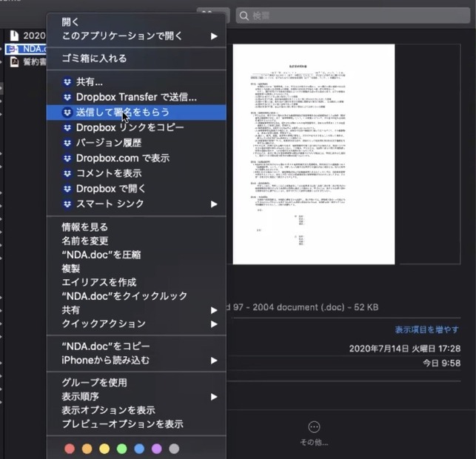Click Dropbox icon beside 送信して署名をもらう
The image size is (476, 459).
coord(67,113)
